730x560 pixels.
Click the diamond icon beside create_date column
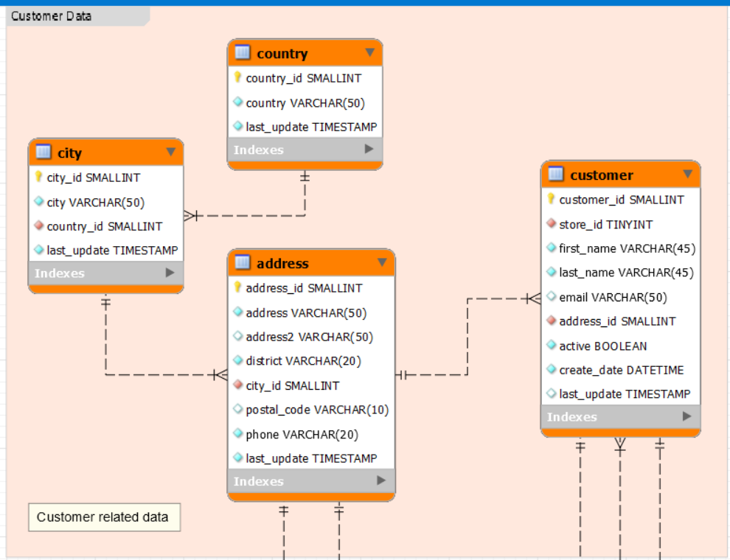552,369
